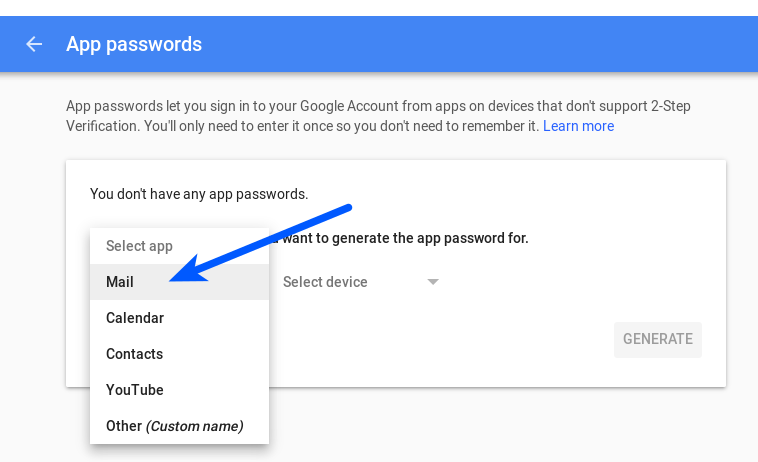This screenshot has width=758, height=462.
Task: Click the '2-Step Verification' text in description
Action: click(653, 106)
